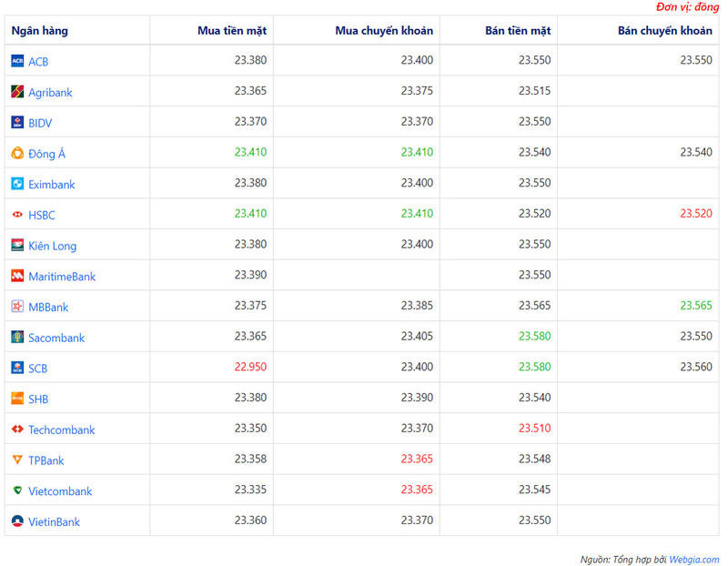Click the BIDV logo icon
The height and width of the screenshot is (566, 728).
pyautogui.click(x=17, y=123)
